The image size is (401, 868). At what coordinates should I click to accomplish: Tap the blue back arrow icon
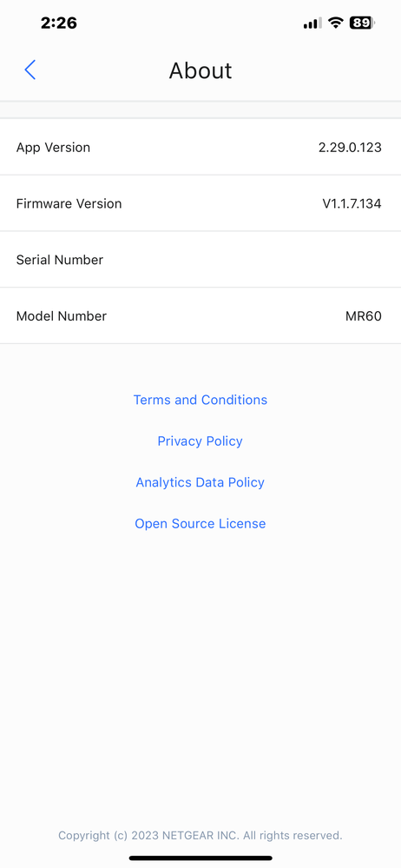(x=30, y=70)
